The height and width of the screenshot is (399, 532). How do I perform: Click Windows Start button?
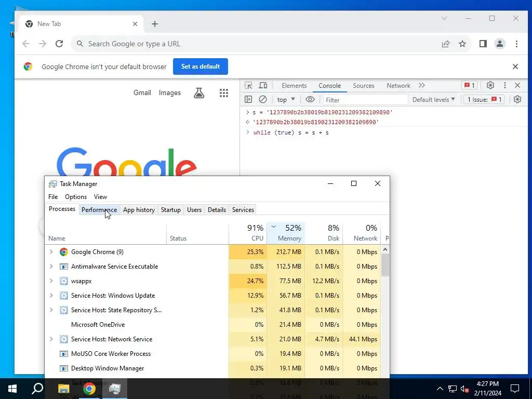[12, 389]
